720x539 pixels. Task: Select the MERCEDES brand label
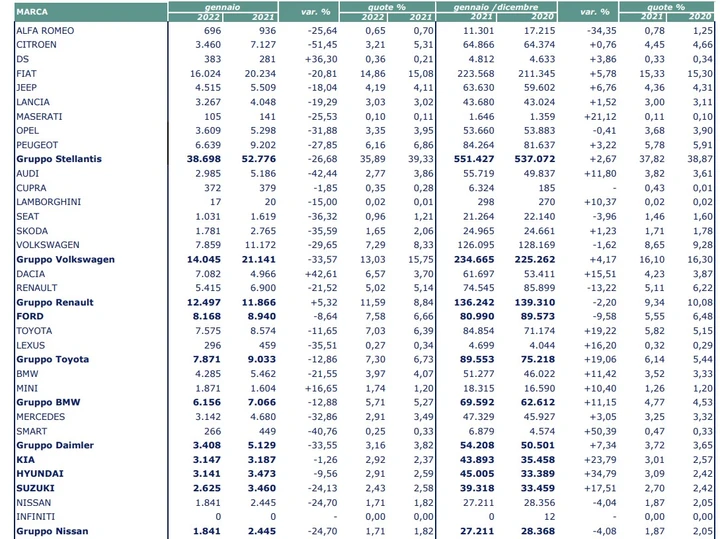tap(40, 417)
